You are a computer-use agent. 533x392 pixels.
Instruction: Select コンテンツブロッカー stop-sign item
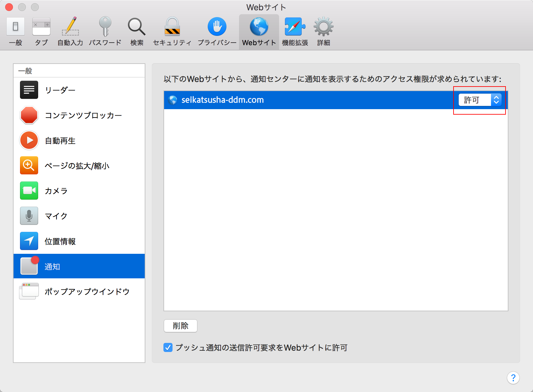pyautogui.click(x=79, y=115)
